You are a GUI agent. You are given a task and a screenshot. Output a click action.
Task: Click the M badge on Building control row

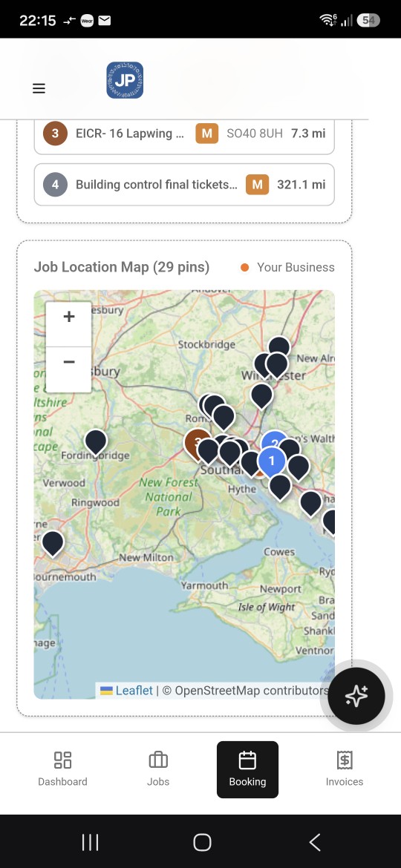point(258,184)
